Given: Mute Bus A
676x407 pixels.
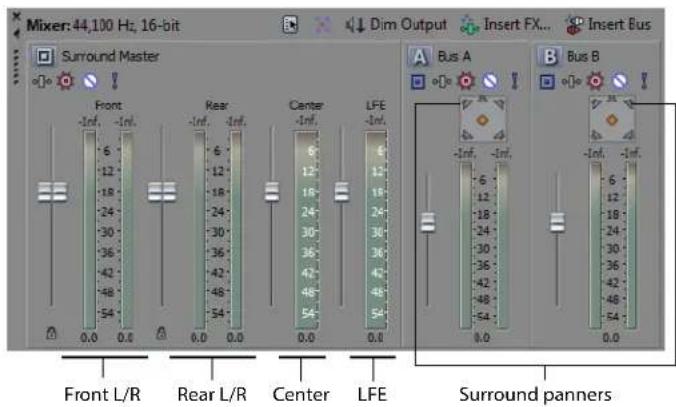Looking at the screenshot, I should [x=490, y=81].
